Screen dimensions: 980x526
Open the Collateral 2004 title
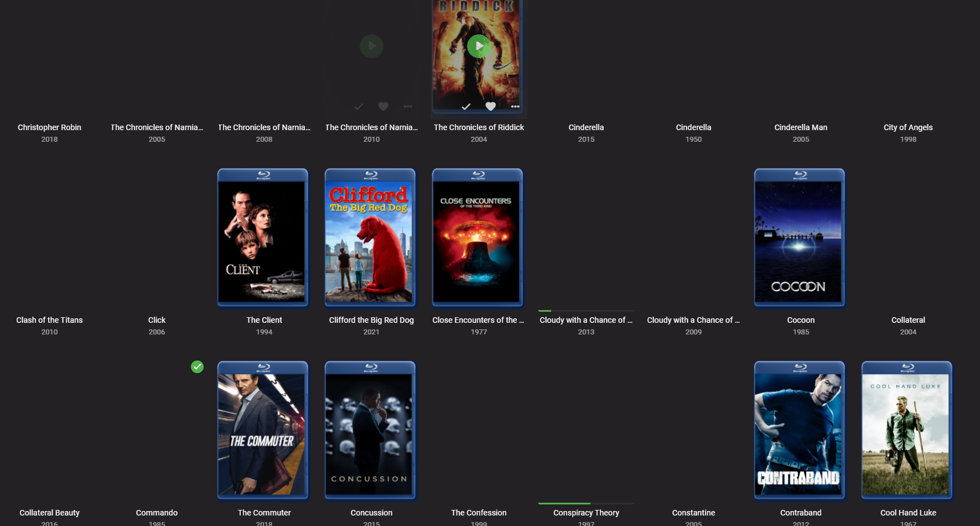908,320
